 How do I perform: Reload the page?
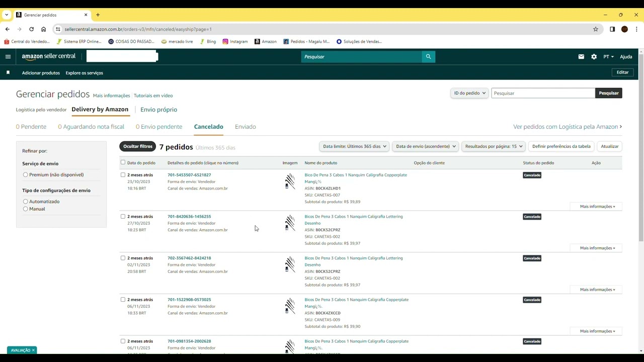click(31, 29)
